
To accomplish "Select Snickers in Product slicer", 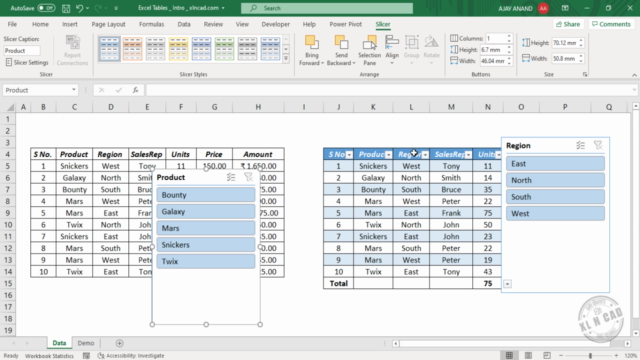I will click(206, 244).
